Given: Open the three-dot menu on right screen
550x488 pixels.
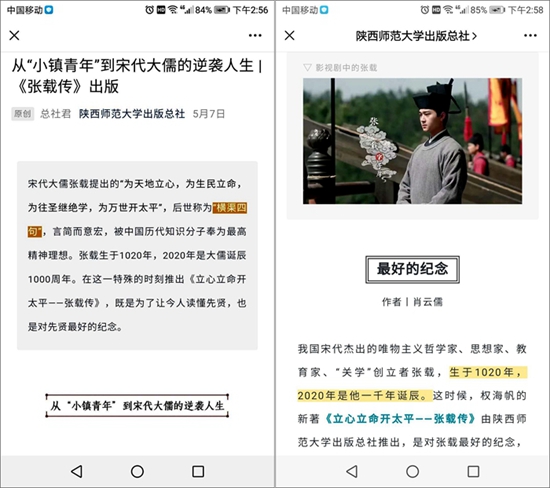Looking at the screenshot, I should [530, 35].
